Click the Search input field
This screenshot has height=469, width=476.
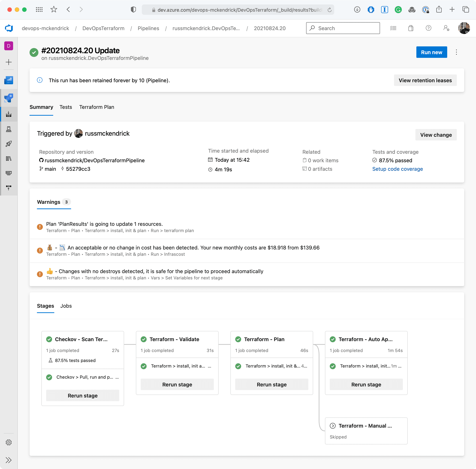(x=343, y=28)
